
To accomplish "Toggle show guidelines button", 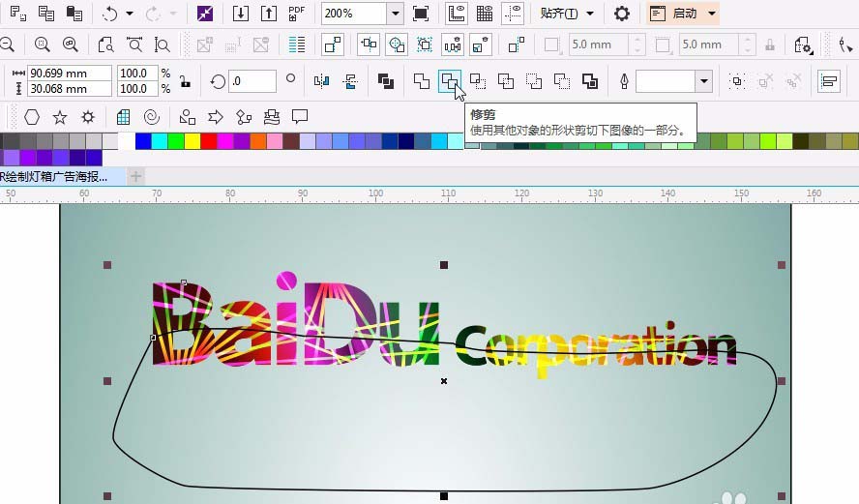I will 513,14.
